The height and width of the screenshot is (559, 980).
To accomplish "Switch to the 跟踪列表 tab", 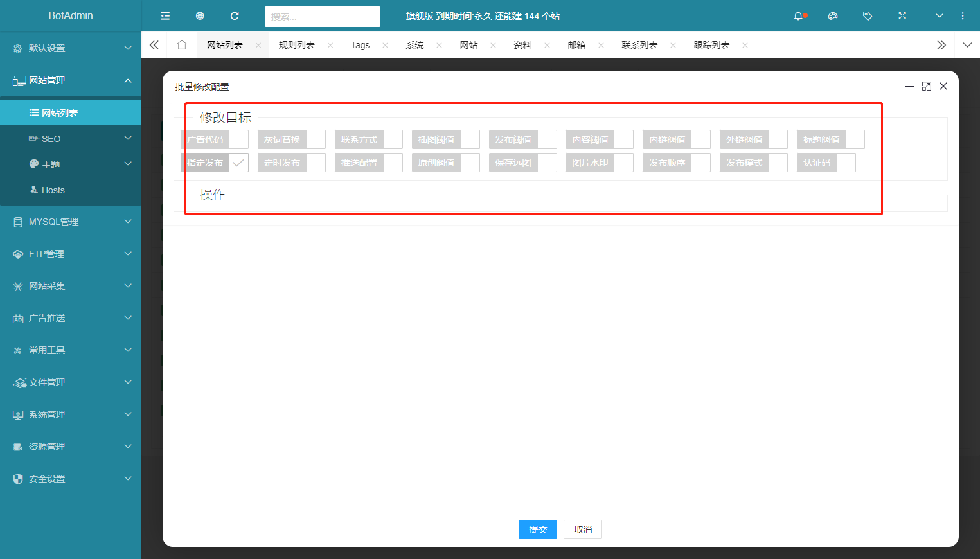I will pyautogui.click(x=711, y=45).
